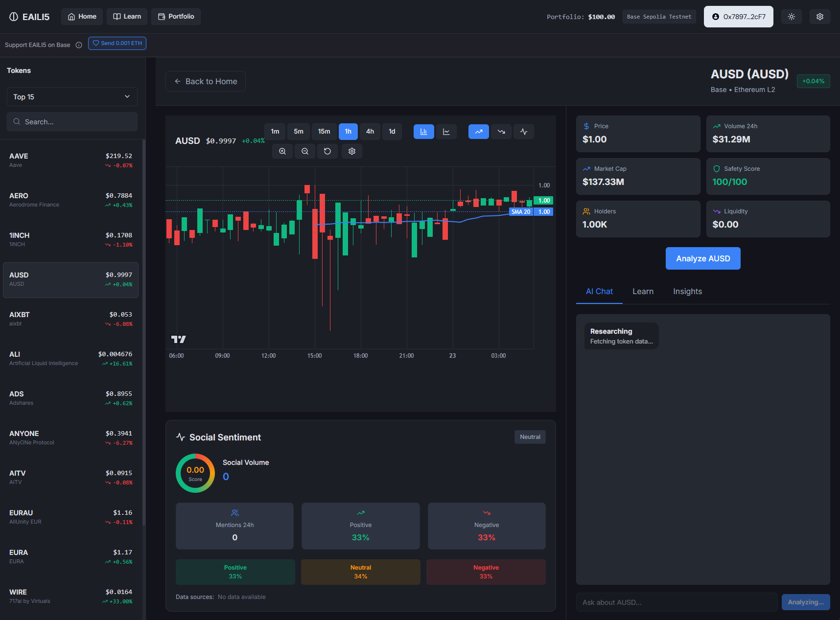Switch to light mode with the sun icon

pos(791,16)
